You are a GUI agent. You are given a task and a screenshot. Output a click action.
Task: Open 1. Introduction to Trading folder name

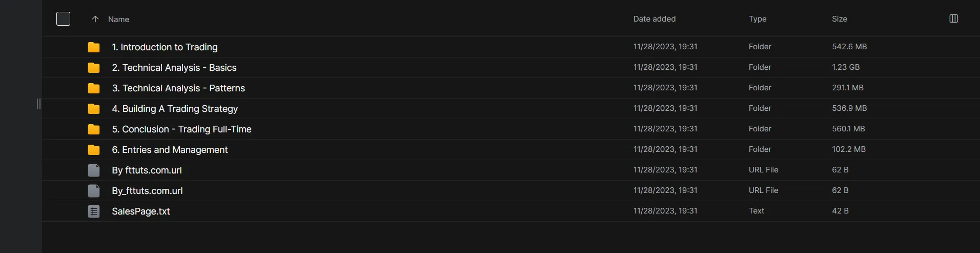pos(165,47)
